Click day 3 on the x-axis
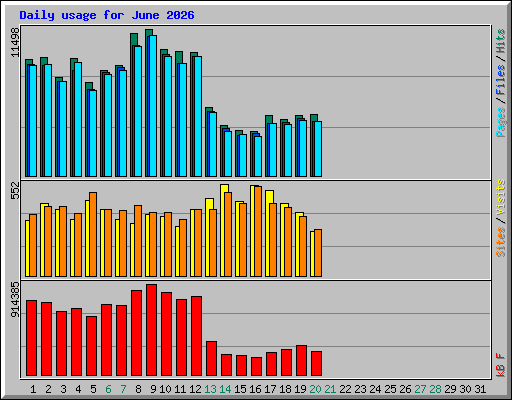Viewport: 512px width, 400px height. point(63,389)
